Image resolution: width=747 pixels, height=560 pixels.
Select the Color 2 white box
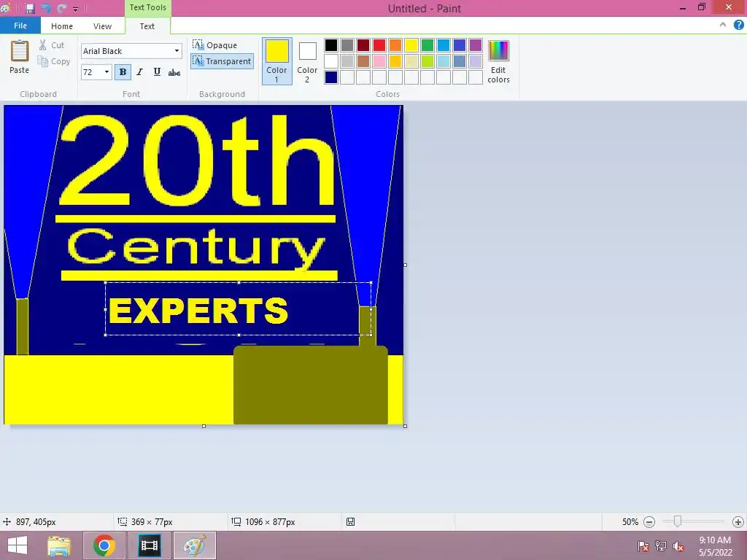point(307,61)
